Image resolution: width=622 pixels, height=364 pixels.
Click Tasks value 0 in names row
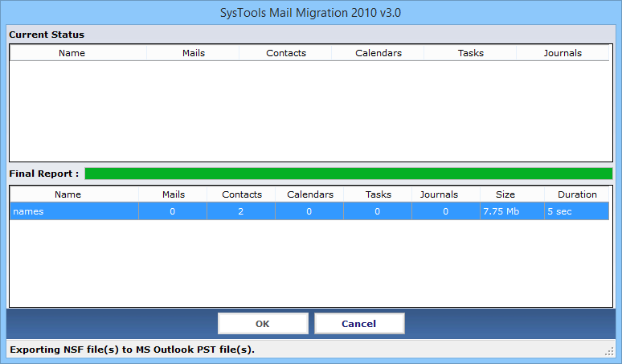tap(378, 211)
